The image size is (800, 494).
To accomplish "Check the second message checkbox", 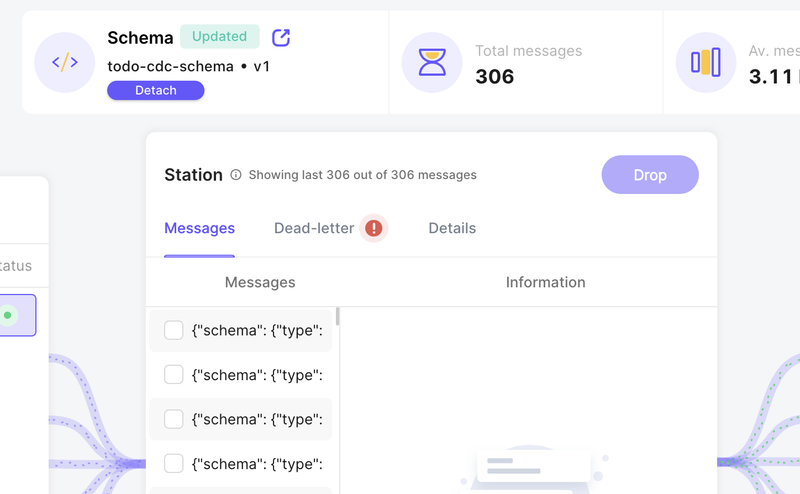I will [x=174, y=375].
